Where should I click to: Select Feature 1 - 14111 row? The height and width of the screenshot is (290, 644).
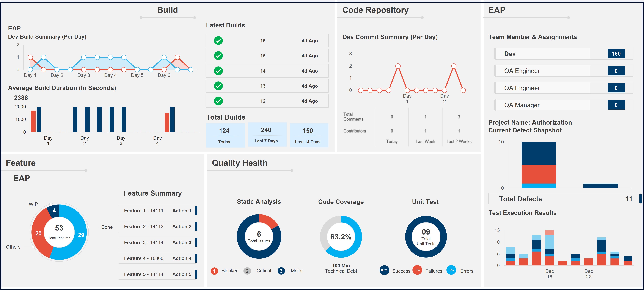pyautogui.click(x=158, y=211)
